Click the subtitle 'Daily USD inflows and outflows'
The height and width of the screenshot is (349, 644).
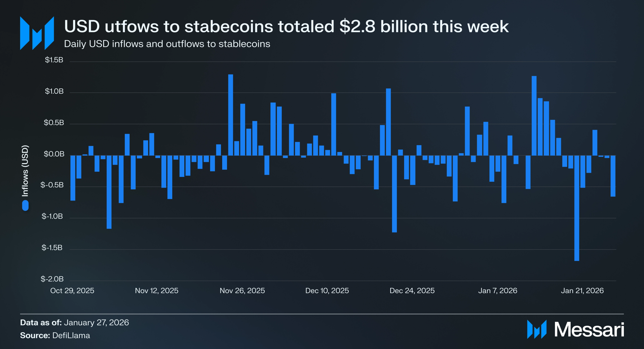pos(167,44)
